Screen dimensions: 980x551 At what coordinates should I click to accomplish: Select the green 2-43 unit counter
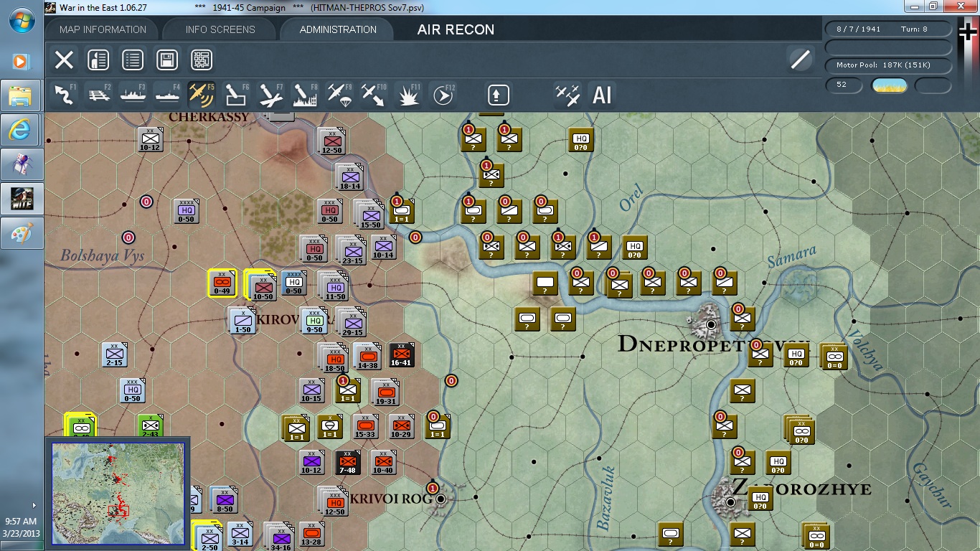(150, 425)
